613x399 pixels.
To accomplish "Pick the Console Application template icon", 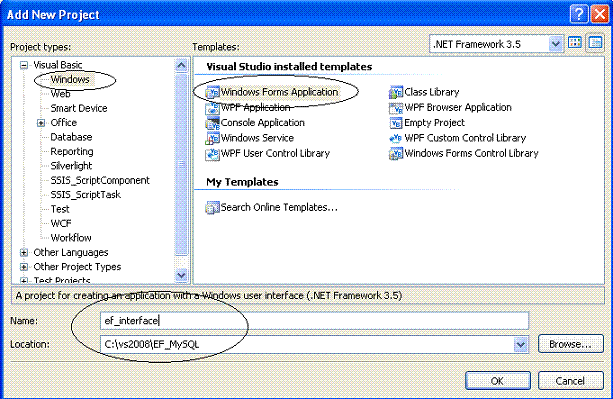I will [x=213, y=123].
